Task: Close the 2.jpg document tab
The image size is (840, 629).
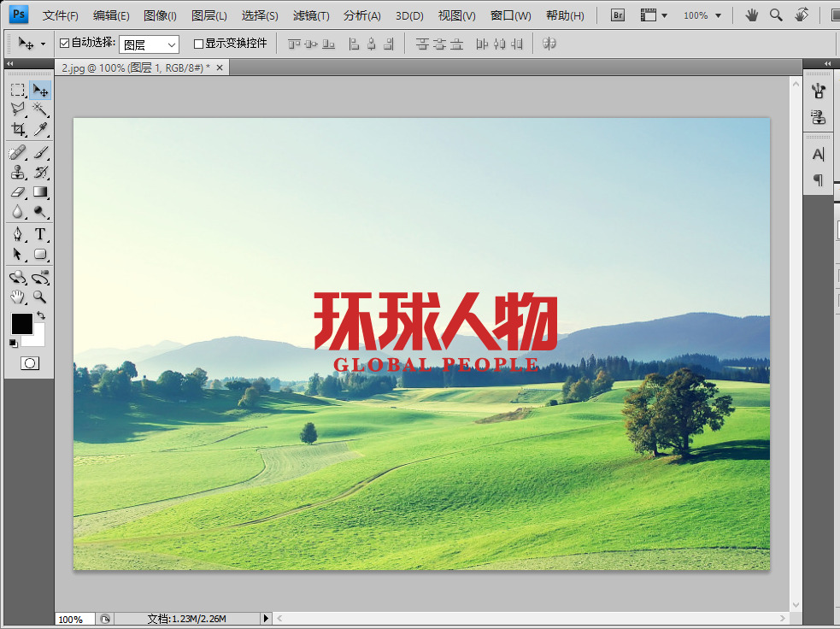Action: coord(220,68)
